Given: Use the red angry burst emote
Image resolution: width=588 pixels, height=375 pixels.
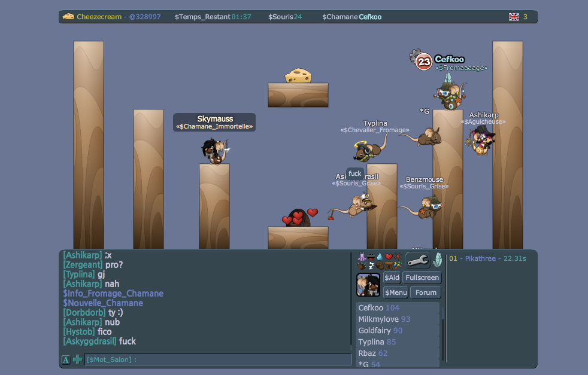Looking at the screenshot, I should pyautogui.click(x=398, y=256).
